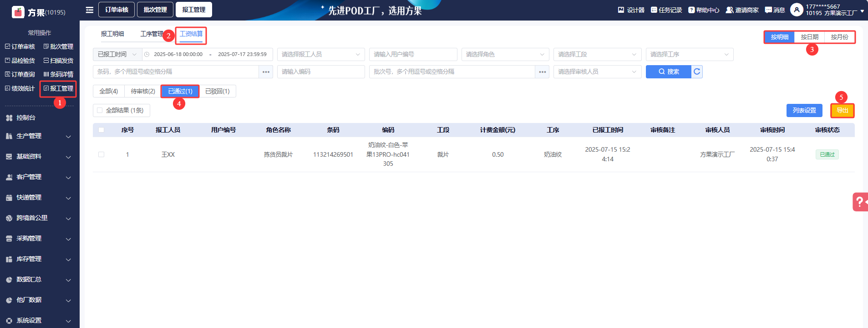Screen dimensions: 868x328
Task: Open the 扫描发货 shortcut
Action: click(x=58, y=61)
